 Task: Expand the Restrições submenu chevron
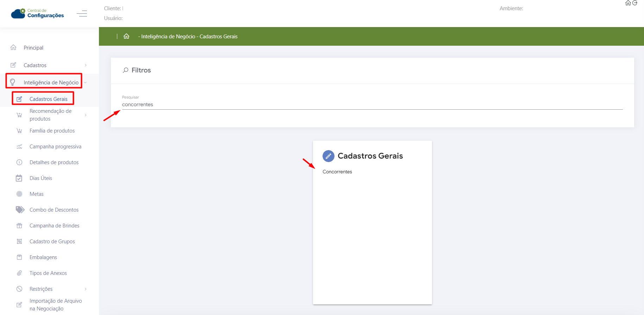point(86,289)
